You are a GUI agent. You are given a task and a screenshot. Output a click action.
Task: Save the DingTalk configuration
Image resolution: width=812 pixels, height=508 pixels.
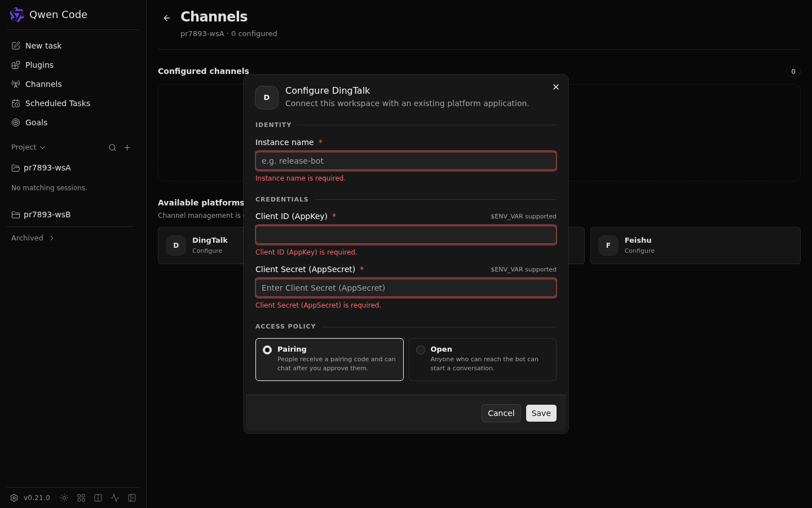pos(541,413)
